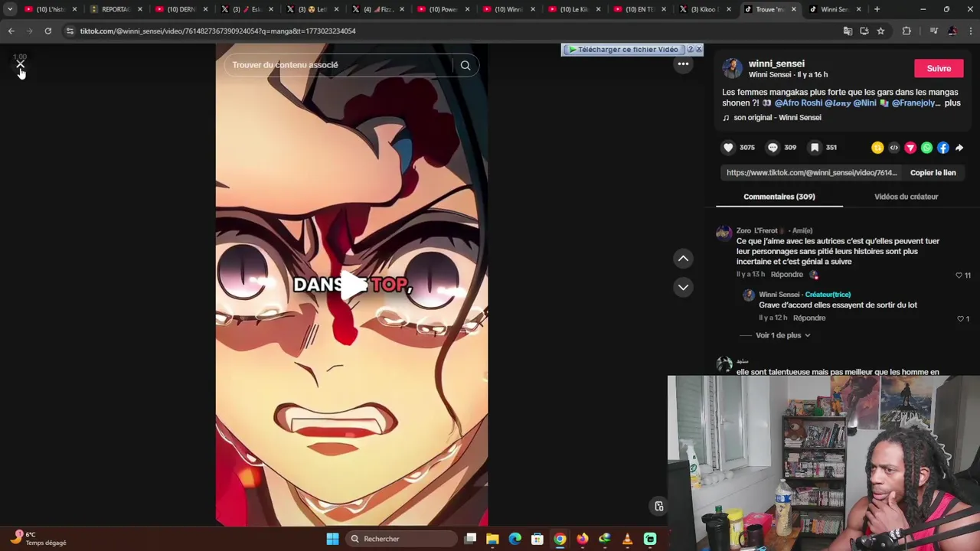Like Zoro L'Frerot's comment
The image size is (980, 551).
tap(959, 275)
